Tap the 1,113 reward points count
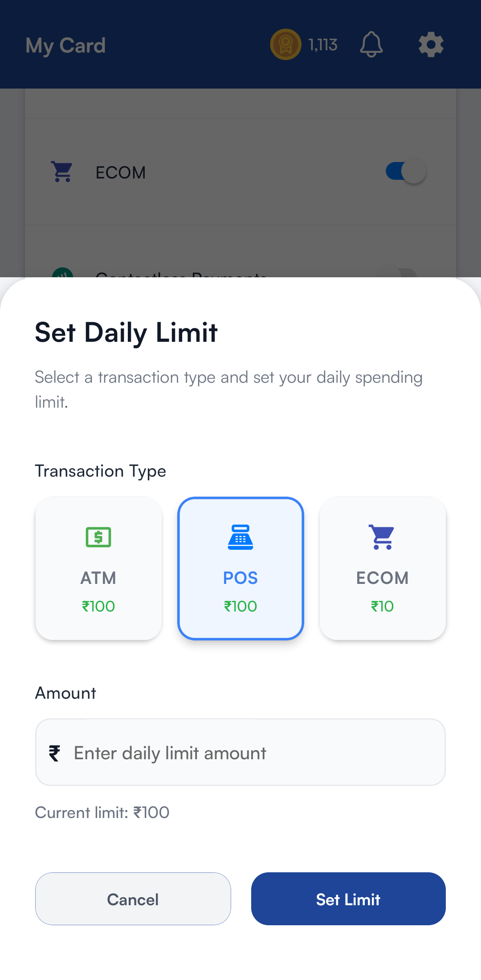This screenshot has height=980, width=481. coord(323,45)
